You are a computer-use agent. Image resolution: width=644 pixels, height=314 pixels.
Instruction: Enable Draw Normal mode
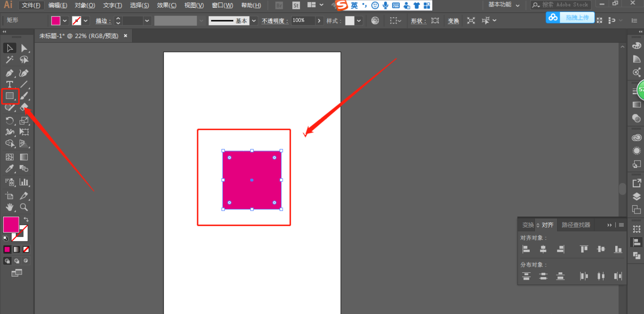coord(7,261)
